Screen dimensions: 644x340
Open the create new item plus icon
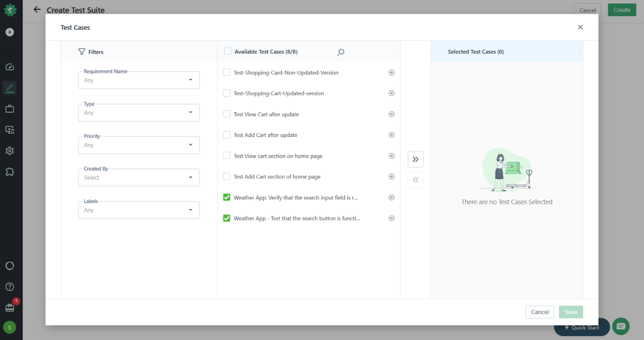coord(10,32)
